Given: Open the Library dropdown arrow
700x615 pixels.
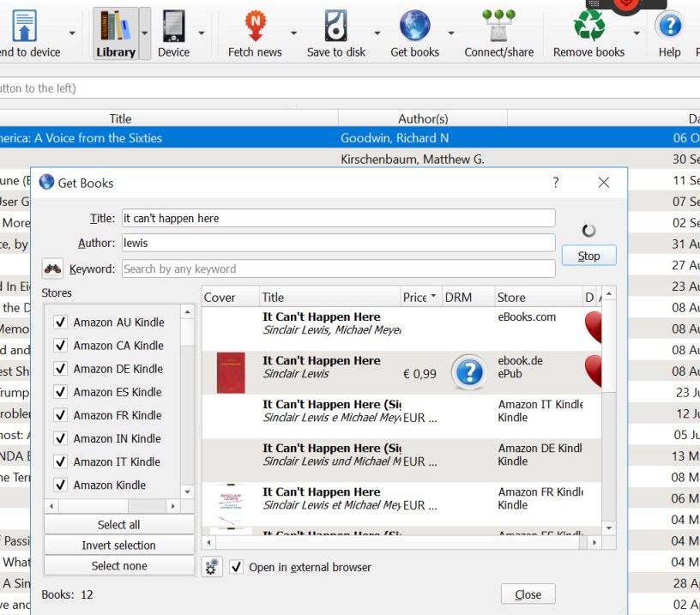Looking at the screenshot, I should [142, 33].
